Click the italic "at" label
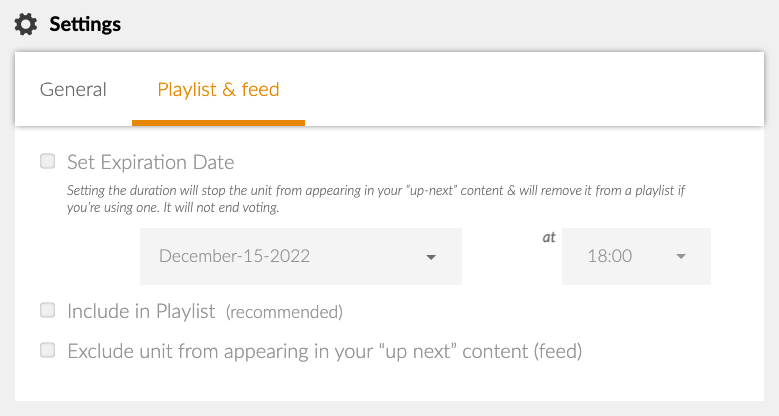This screenshot has width=779, height=416. tap(549, 238)
